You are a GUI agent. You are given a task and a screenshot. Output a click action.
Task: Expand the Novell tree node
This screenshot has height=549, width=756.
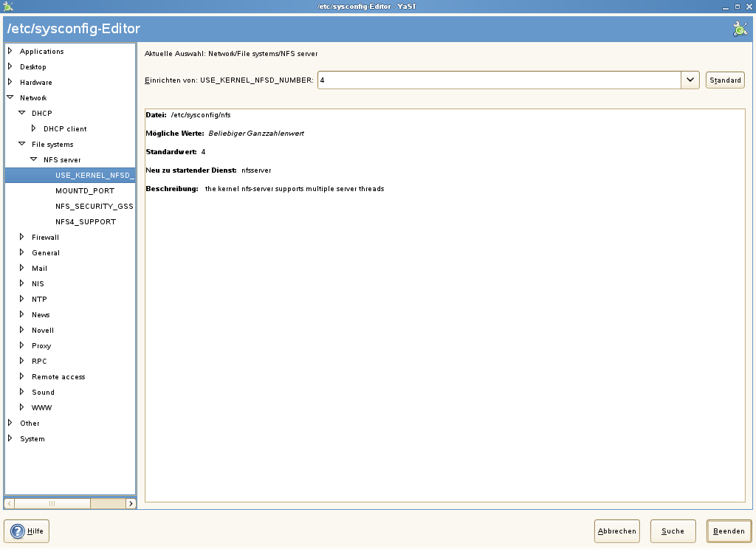click(x=21, y=330)
